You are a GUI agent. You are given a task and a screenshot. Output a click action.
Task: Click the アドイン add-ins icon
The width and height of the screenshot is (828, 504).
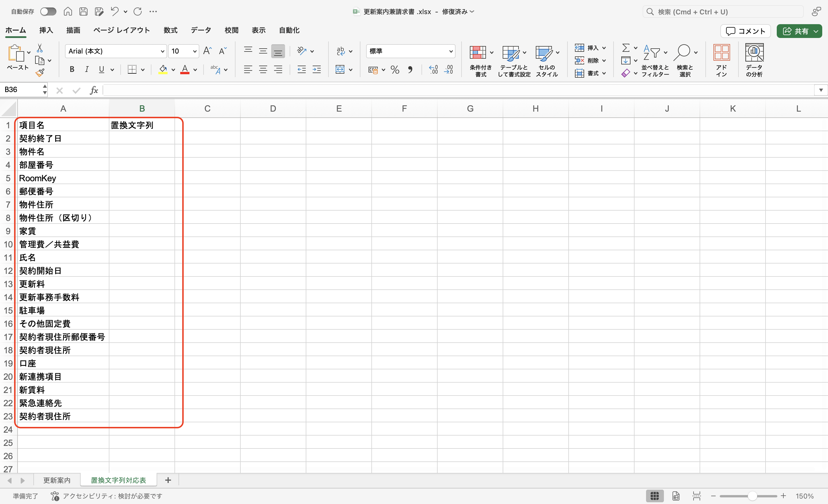tap(721, 61)
